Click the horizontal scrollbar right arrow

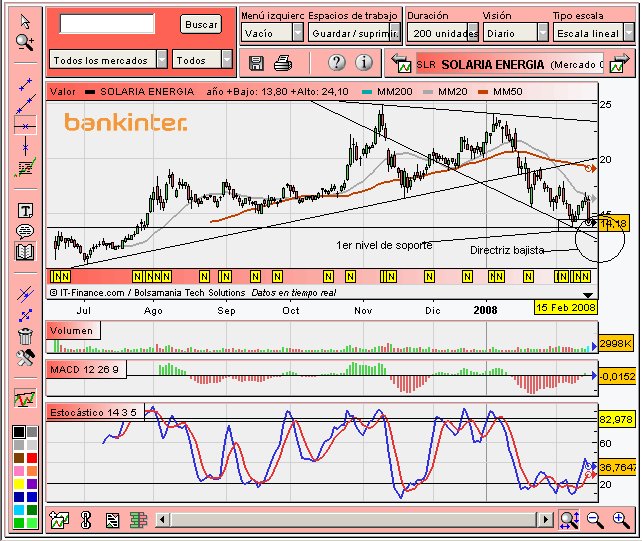[545, 520]
